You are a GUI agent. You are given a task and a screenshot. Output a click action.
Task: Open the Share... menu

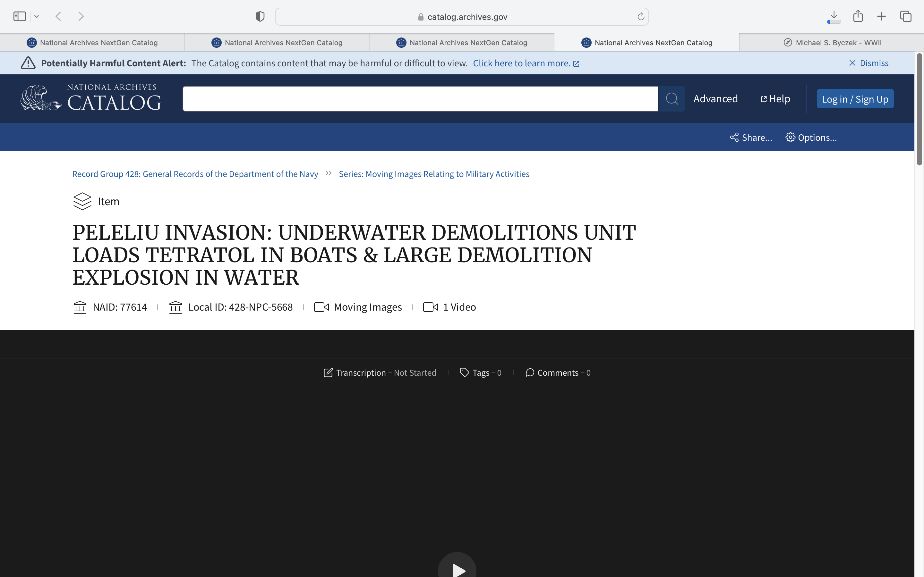tap(751, 138)
